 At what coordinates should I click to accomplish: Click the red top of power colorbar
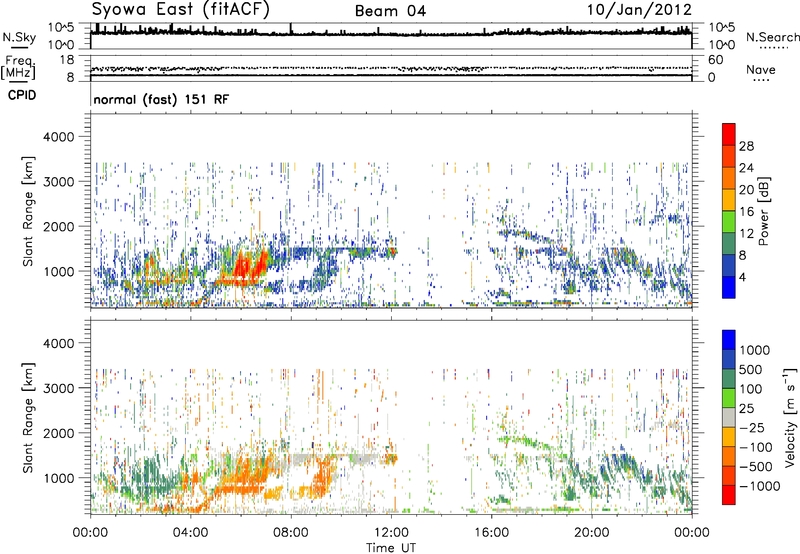click(729, 134)
